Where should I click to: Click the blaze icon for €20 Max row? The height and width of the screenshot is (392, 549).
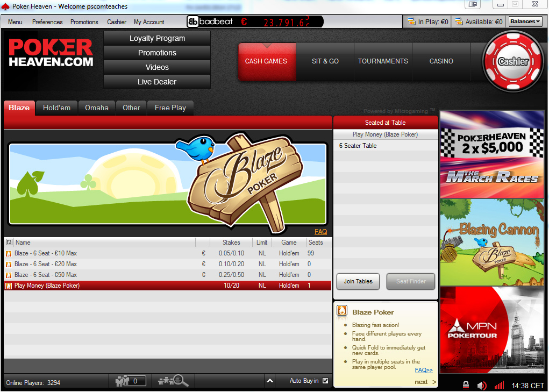9,264
